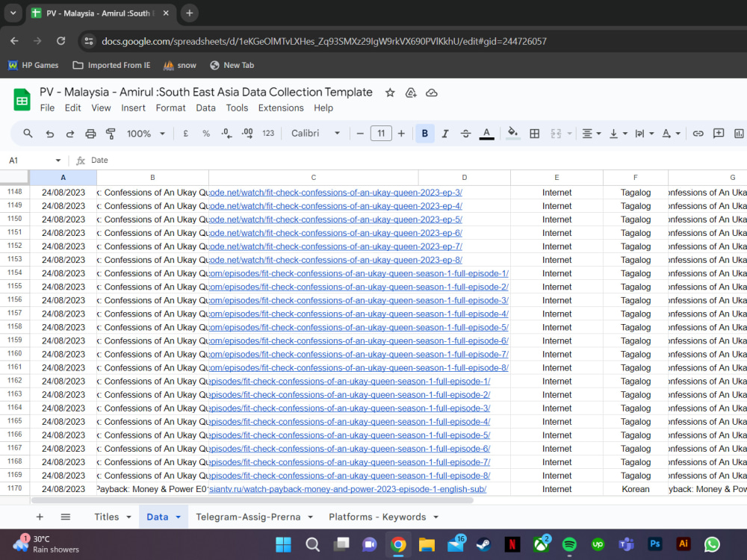Open the Calibri font dropdown
The image size is (747, 560).
tap(316, 134)
